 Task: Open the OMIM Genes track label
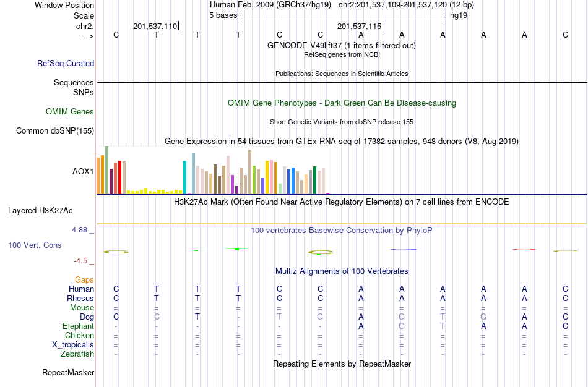coord(70,112)
